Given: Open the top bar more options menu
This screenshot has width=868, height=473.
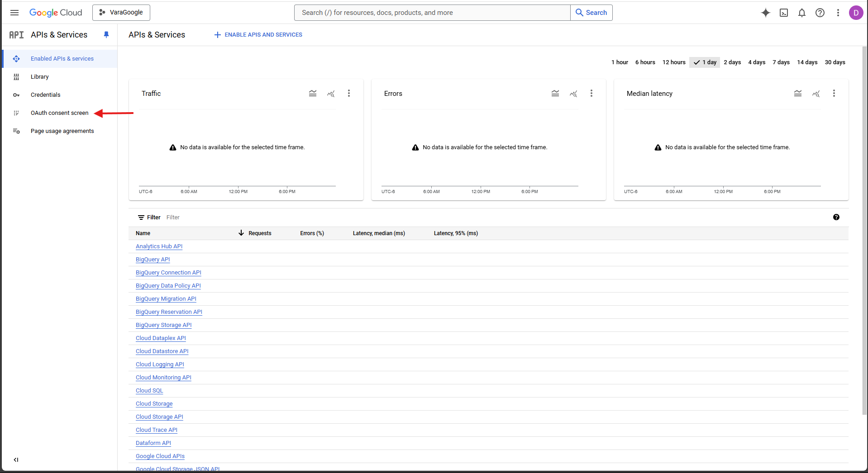Looking at the screenshot, I should click(x=838, y=13).
